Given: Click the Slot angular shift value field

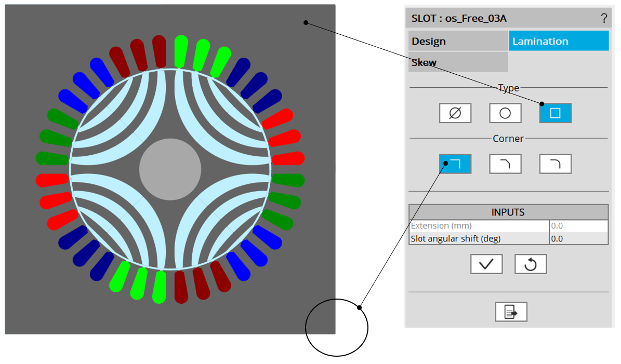Looking at the screenshot, I should tap(578, 239).
